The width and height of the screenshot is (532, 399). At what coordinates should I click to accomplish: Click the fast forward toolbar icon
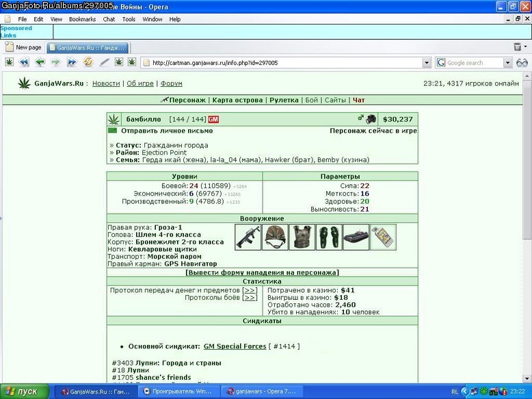(72, 62)
